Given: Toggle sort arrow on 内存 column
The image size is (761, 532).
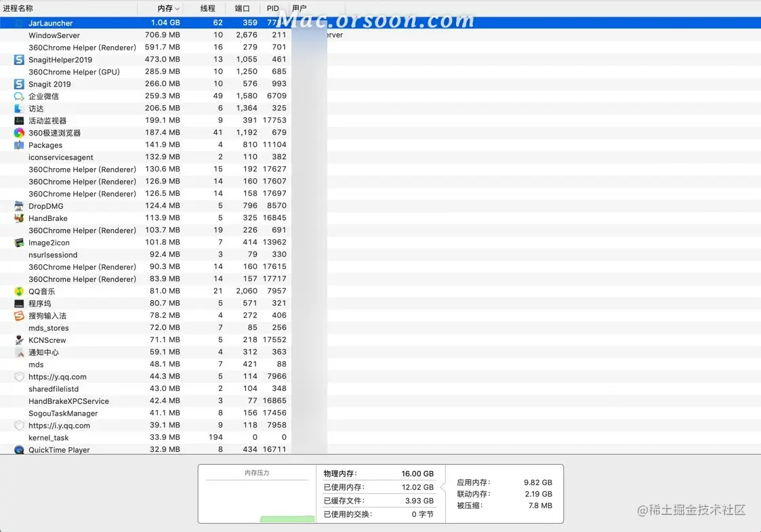Looking at the screenshot, I should (177, 9).
